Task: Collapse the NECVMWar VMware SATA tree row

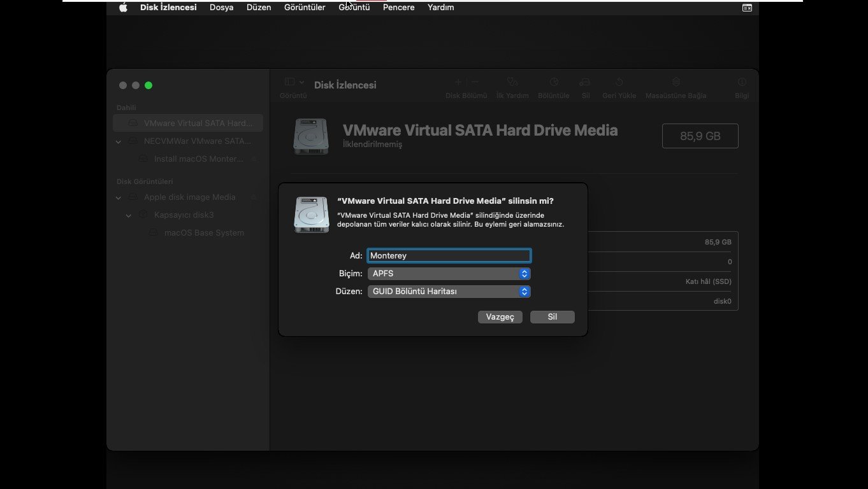Action: (119, 141)
